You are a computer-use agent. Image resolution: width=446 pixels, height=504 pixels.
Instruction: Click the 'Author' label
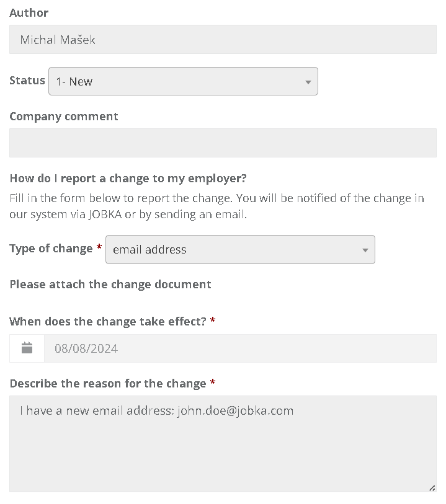tap(29, 13)
